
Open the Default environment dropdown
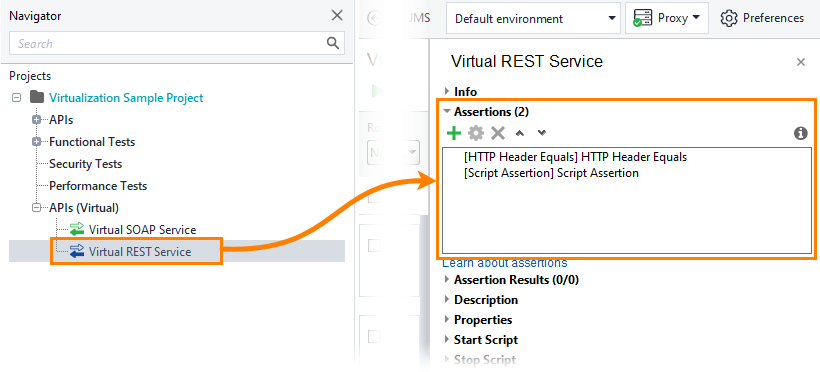[533, 19]
